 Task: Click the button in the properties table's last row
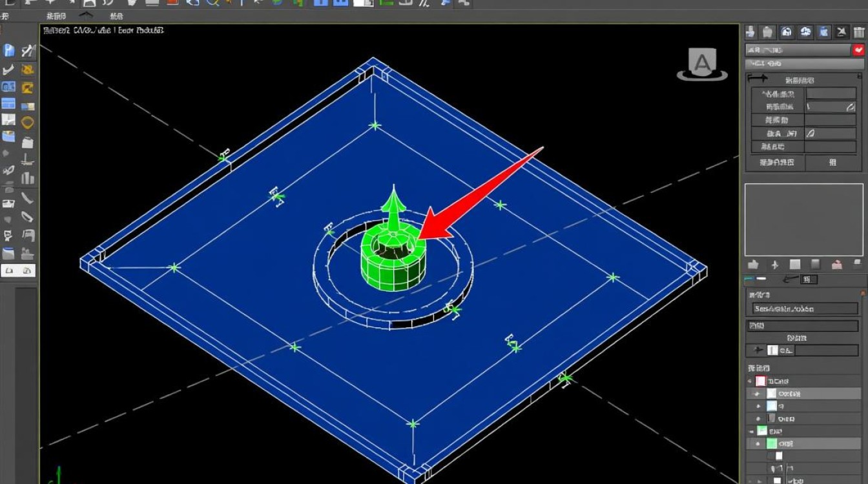pos(832,162)
